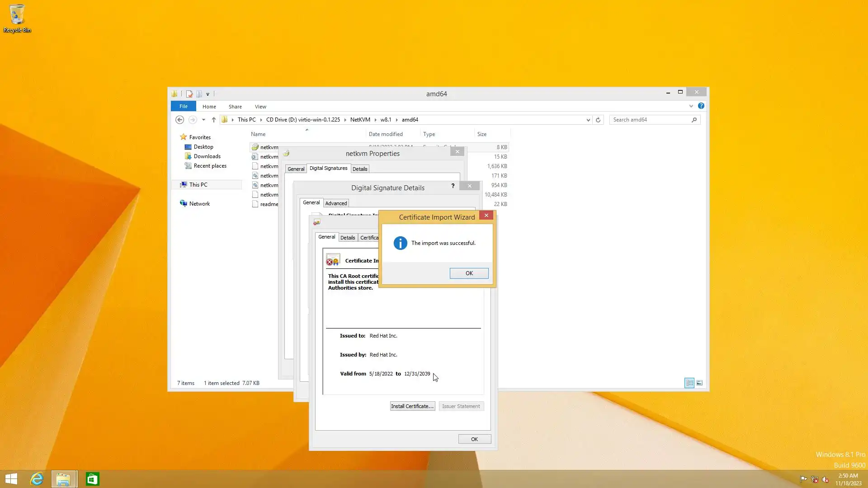Viewport: 868px width, 488px height.
Task: Click the Up folder arrow
Action: point(214,120)
